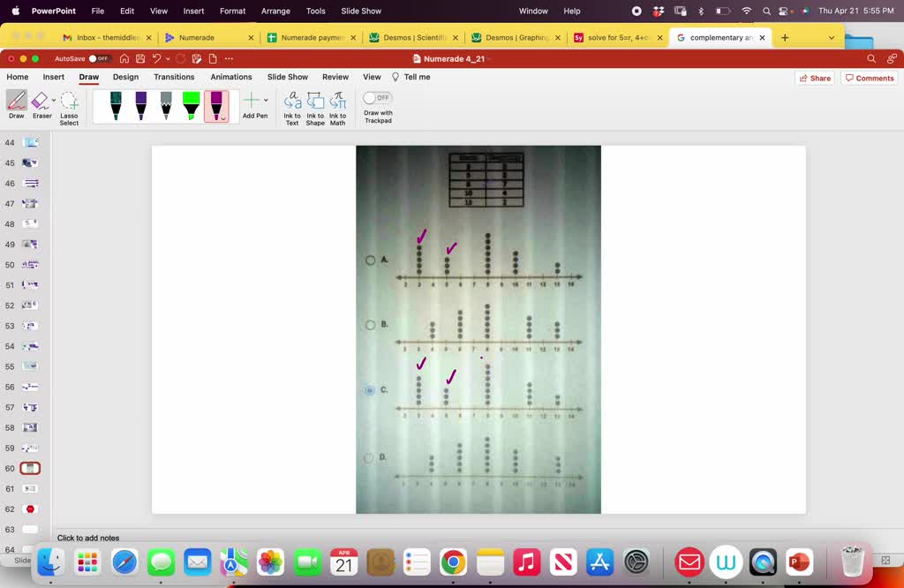Screen dimensions: 904x588
Task: Open the Eraser options dropdown arrow
Action: tap(54, 101)
